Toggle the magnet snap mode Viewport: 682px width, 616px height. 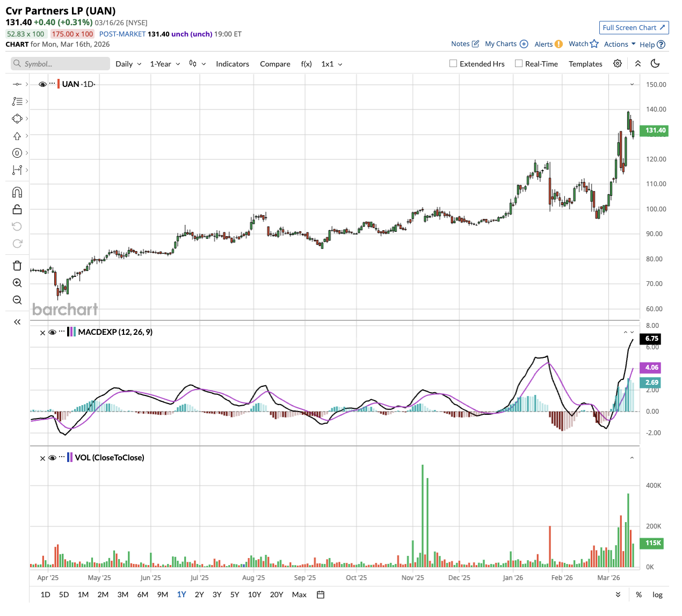(x=17, y=192)
